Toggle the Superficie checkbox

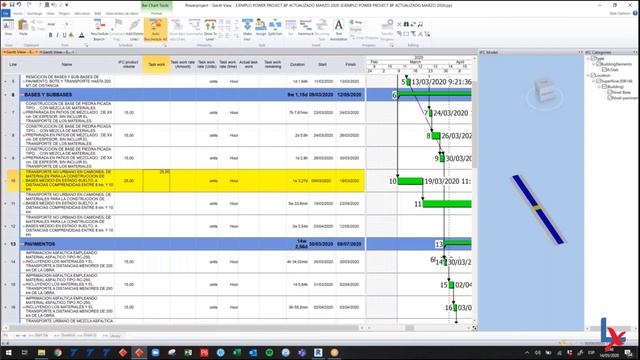(x=599, y=81)
